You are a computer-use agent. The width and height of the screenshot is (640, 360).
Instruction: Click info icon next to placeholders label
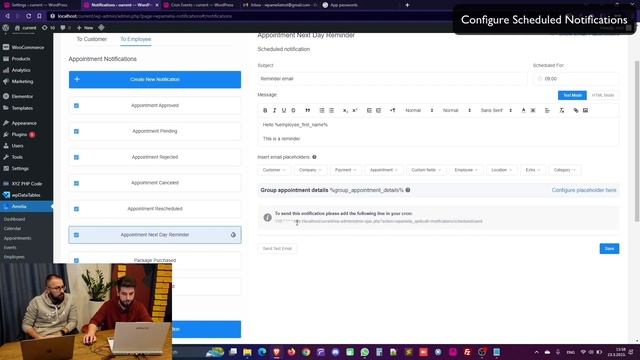tap(314, 157)
